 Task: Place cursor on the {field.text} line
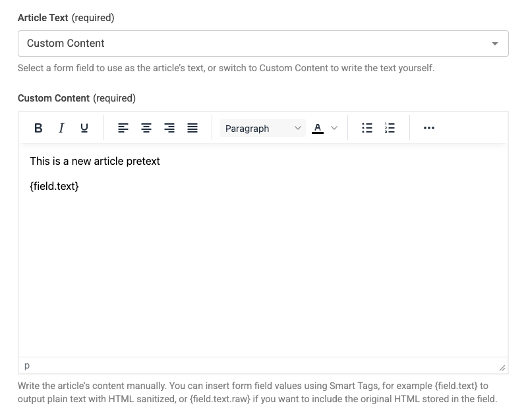(x=54, y=187)
